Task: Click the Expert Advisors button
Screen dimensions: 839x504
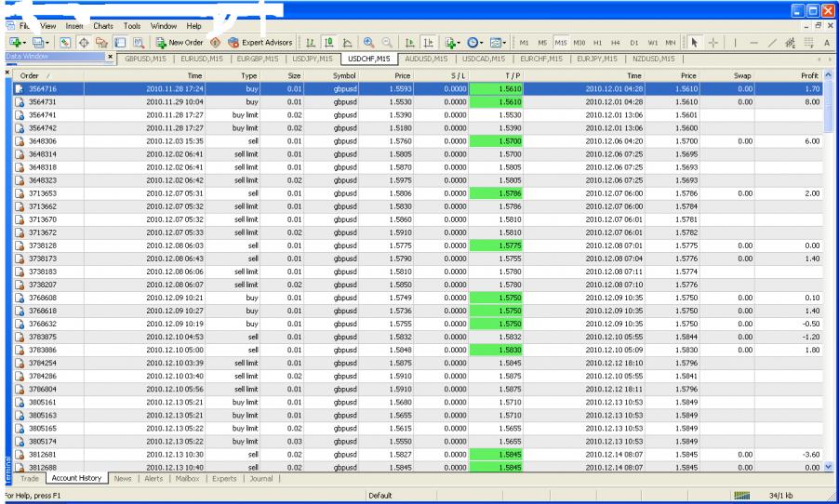Action: click(260, 43)
